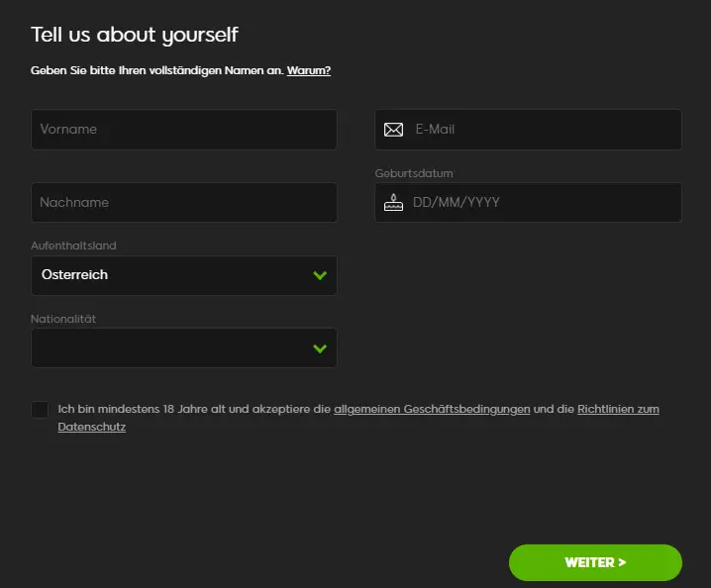Click the envelope icon in E-Mail field
Viewport: 711px width, 588px height.
point(393,130)
